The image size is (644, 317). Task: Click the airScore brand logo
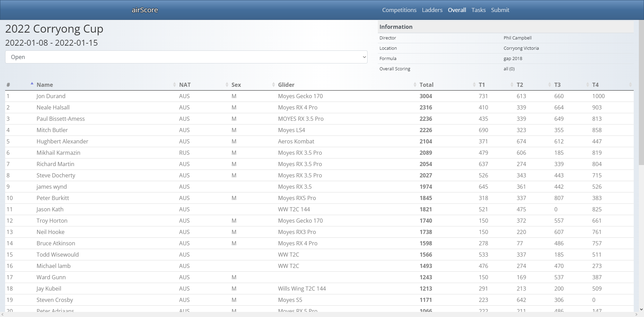point(145,10)
